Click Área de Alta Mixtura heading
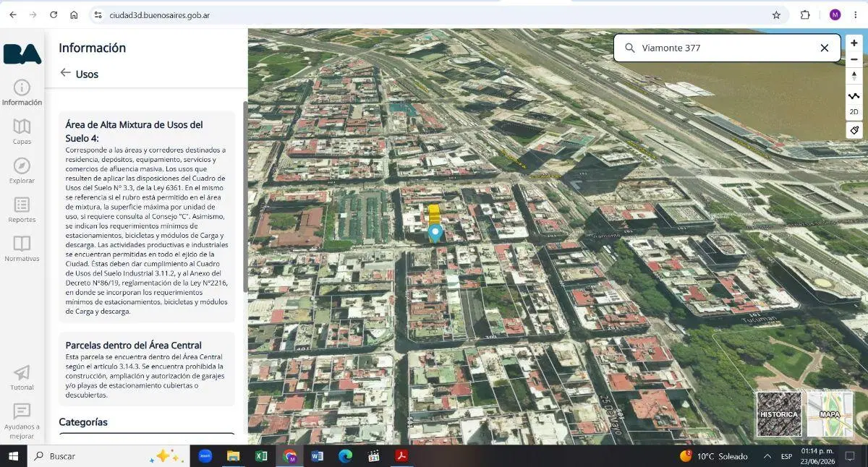 click(134, 131)
